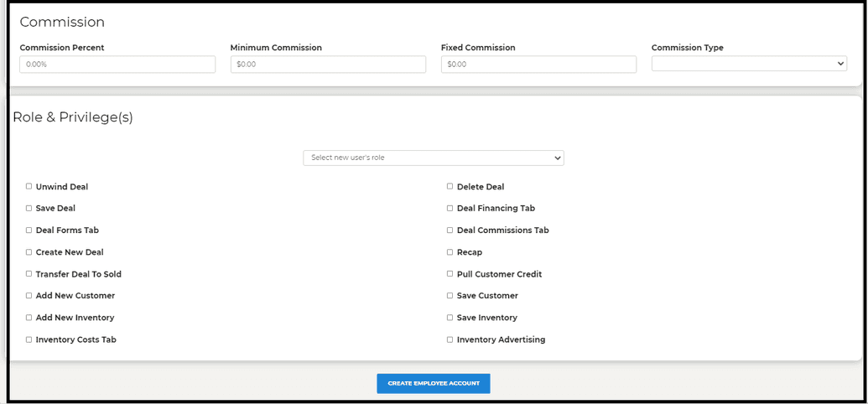Tick the Create New Deal checkbox

pos(29,251)
